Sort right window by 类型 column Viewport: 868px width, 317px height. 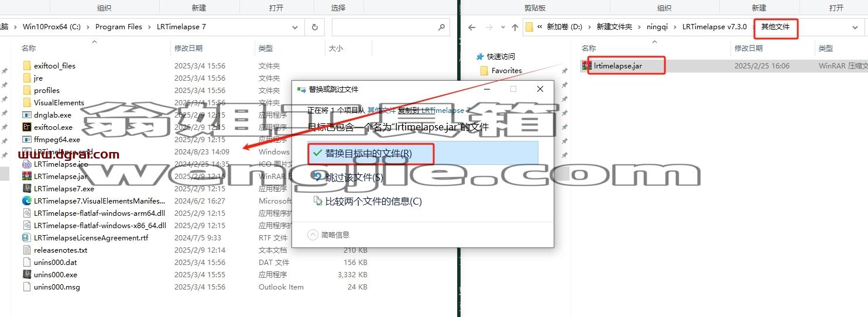tap(825, 49)
